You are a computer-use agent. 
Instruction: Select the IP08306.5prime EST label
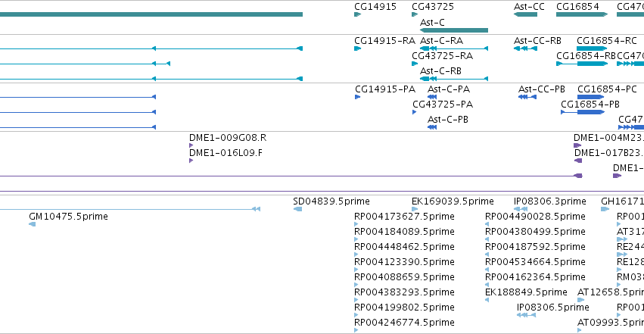click(x=553, y=307)
